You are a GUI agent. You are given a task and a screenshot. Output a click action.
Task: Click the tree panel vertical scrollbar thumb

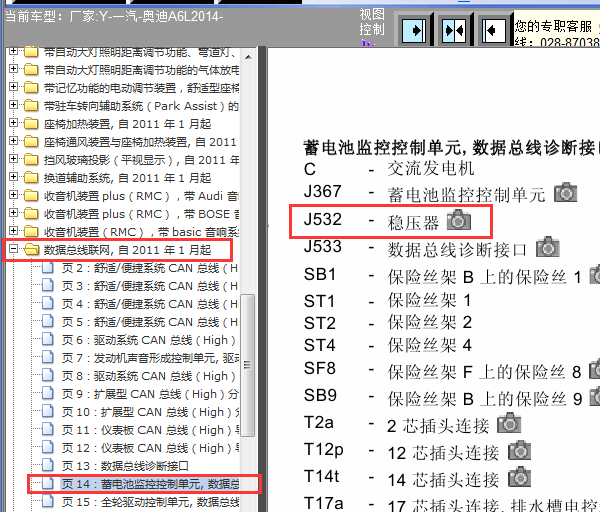coord(248,365)
